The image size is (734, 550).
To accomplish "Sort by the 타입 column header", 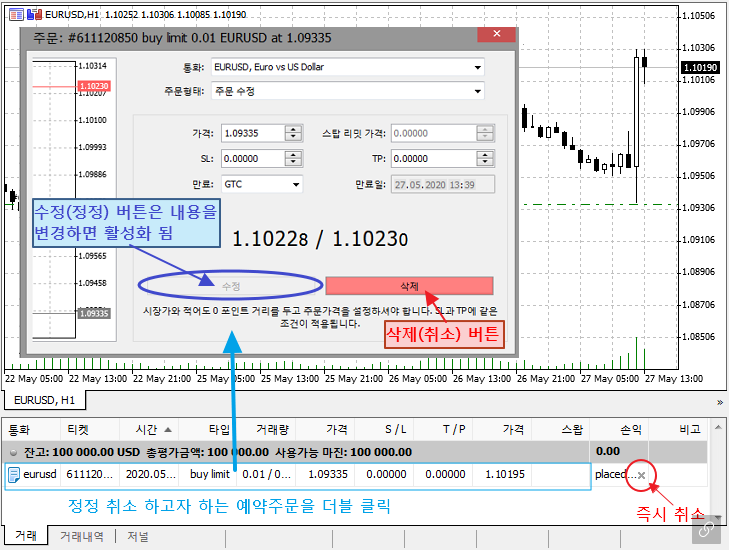I will 207,429.
